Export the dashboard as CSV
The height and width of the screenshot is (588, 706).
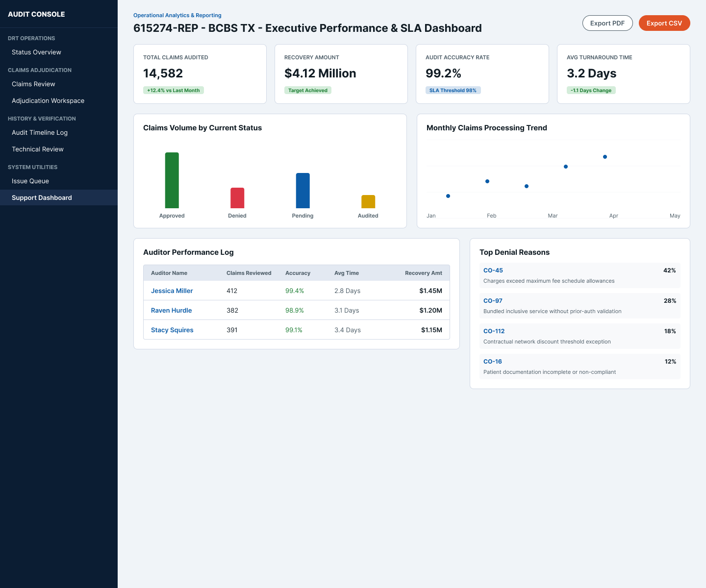pyautogui.click(x=664, y=23)
